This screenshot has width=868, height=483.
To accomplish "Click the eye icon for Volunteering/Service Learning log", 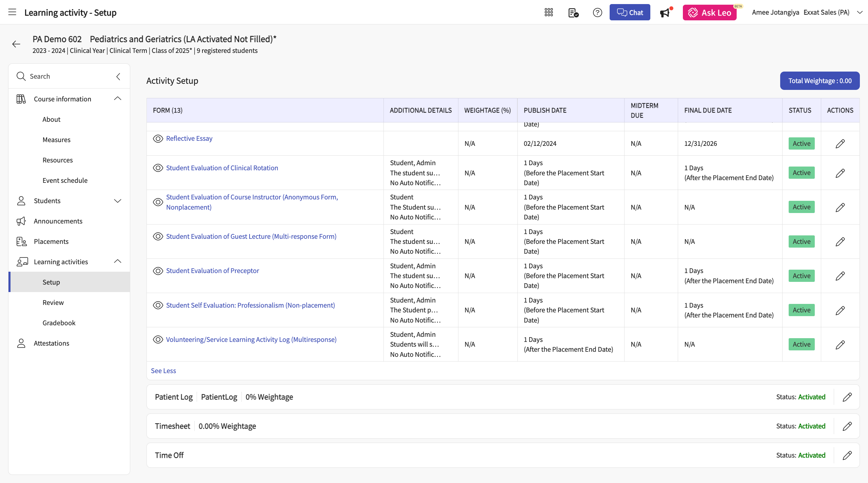I will (x=158, y=340).
